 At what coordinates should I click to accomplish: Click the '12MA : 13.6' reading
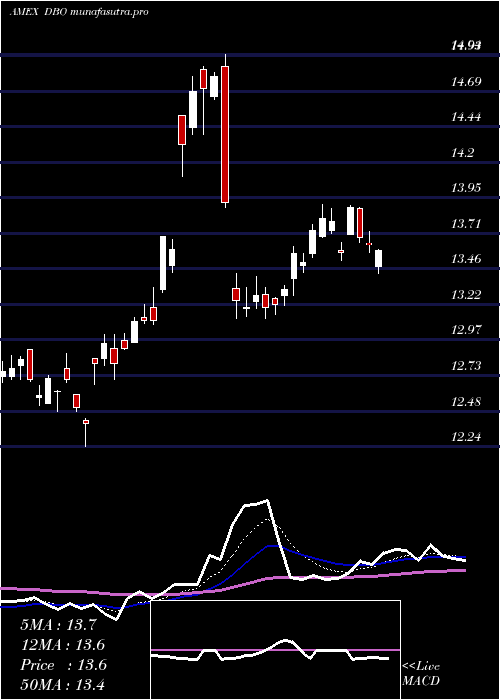[63, 645]
